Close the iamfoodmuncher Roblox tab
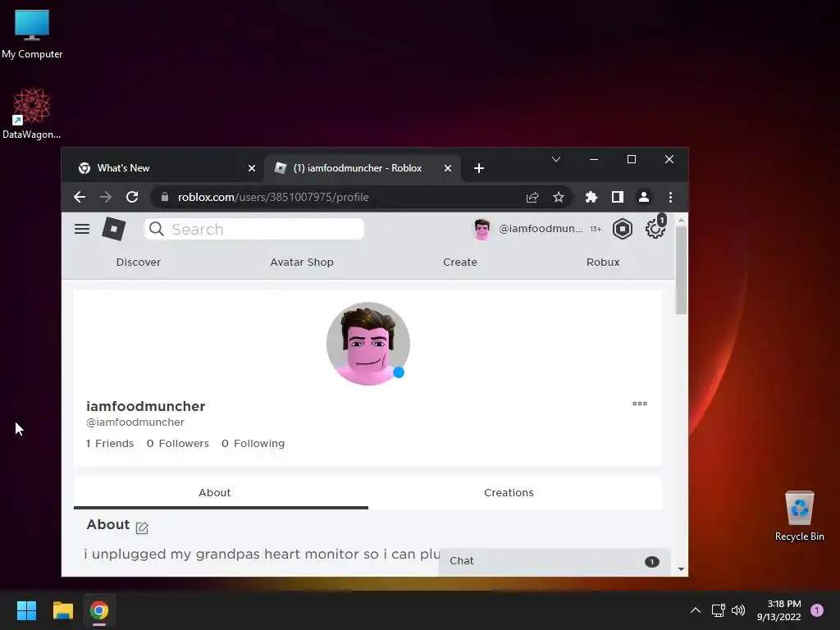Image resolution: width=840 pixels, height=630 pixels. (x=448, y=168)
